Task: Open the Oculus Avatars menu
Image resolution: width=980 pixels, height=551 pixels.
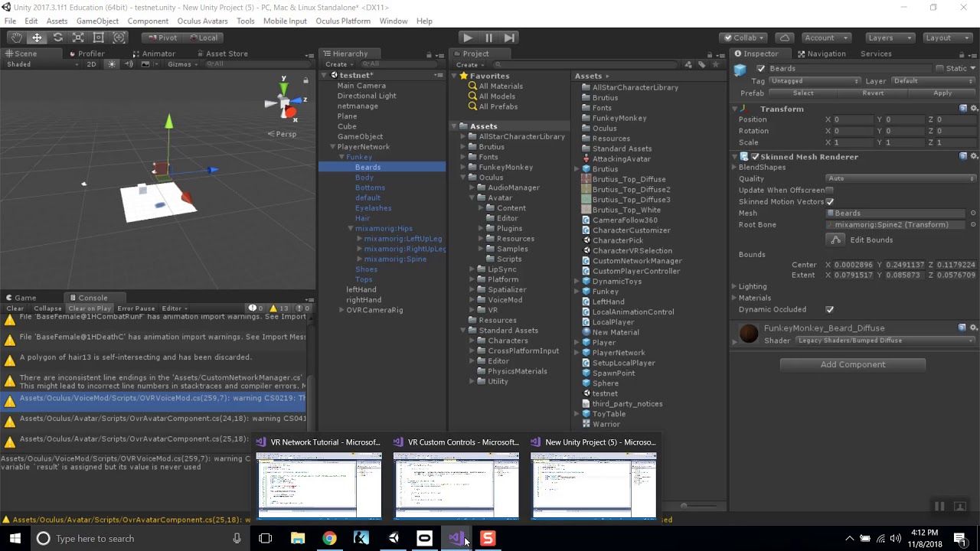Action: point(202,21)
